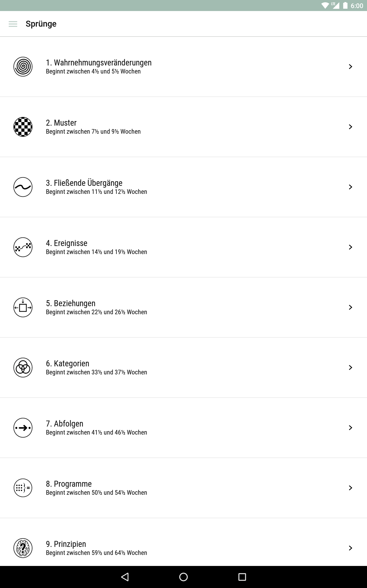This screenshot has height=588, width=367.
Task: Expand the Ereignisse row chevron
Action: [x=350, y=247]
